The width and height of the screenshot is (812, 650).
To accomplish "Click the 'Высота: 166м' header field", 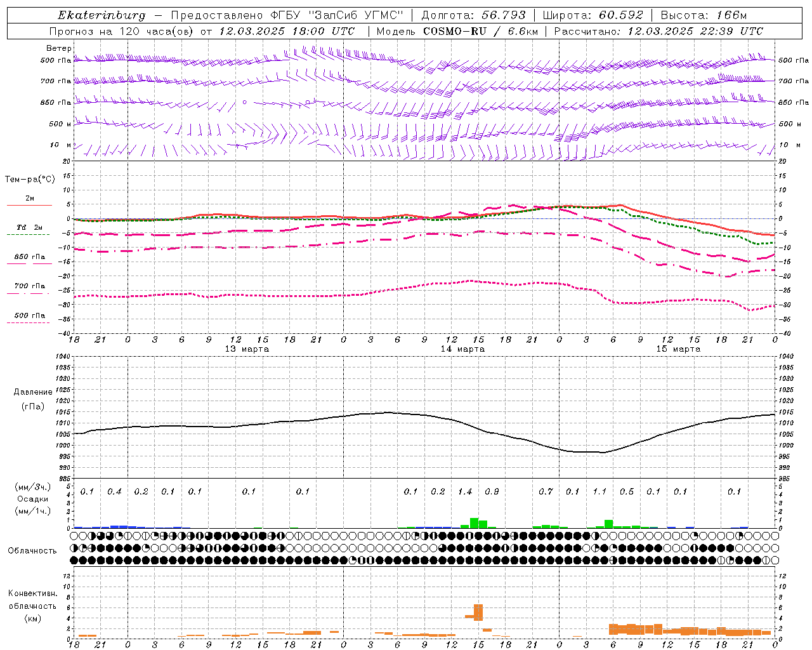I will (x=704, y=15).
